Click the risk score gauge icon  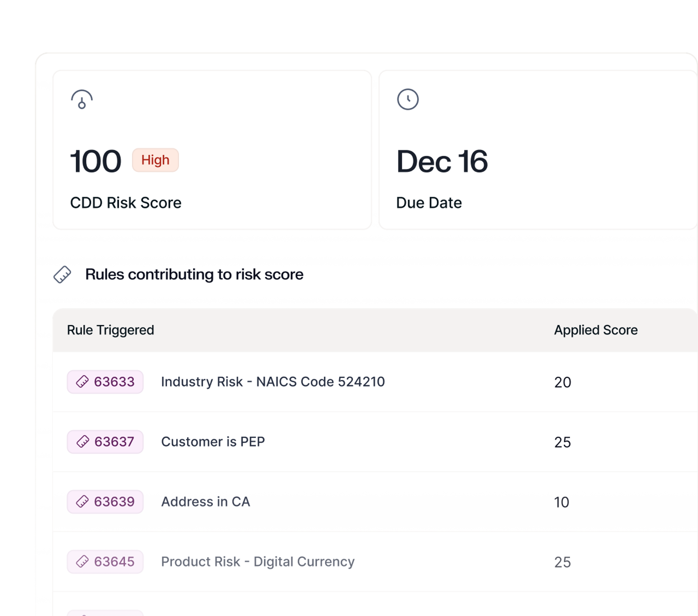point(82,99)
